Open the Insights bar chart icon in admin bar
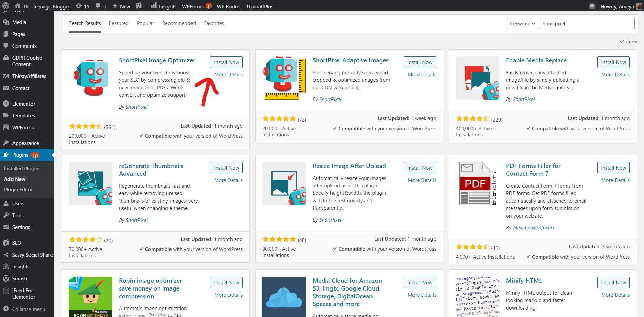 [x=154, y=6]
